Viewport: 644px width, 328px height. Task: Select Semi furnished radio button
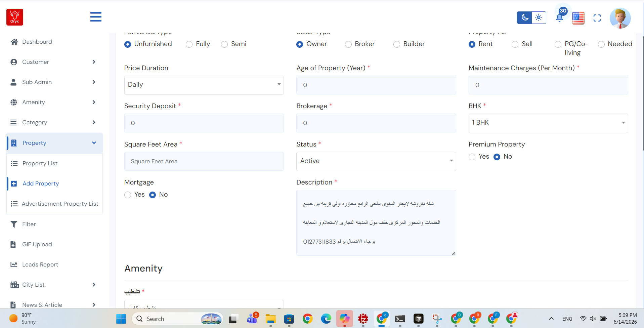224,44
